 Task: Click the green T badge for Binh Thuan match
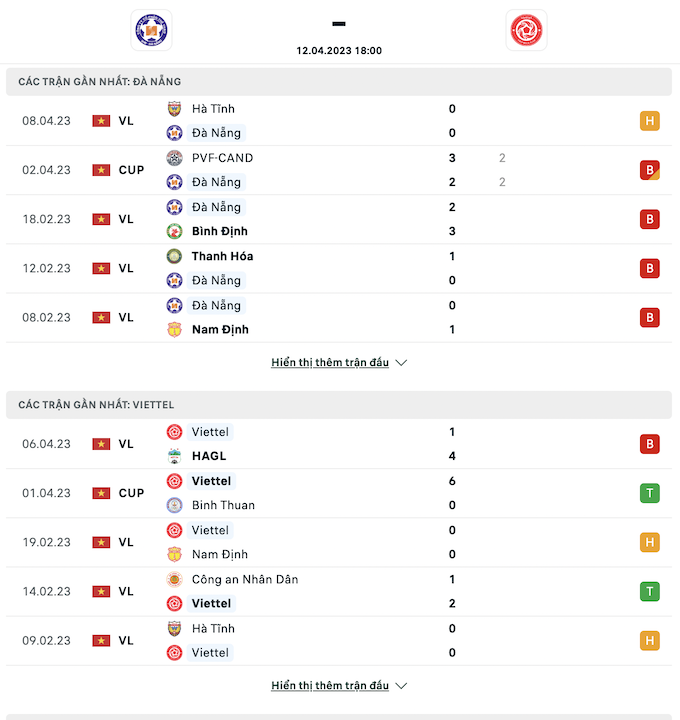[x=650, y=493]
